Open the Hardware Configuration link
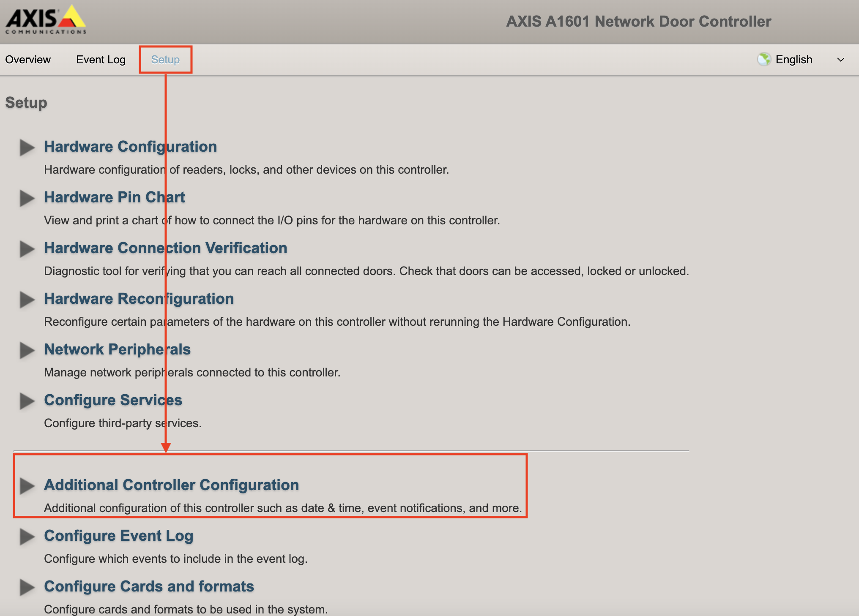859x616 pixels. point(130,147)
